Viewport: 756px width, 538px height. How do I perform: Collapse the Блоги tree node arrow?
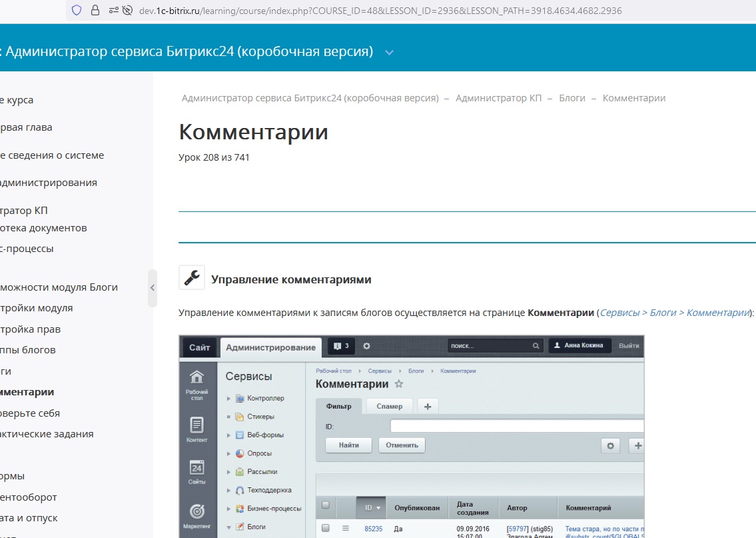(x=228, y=527)
